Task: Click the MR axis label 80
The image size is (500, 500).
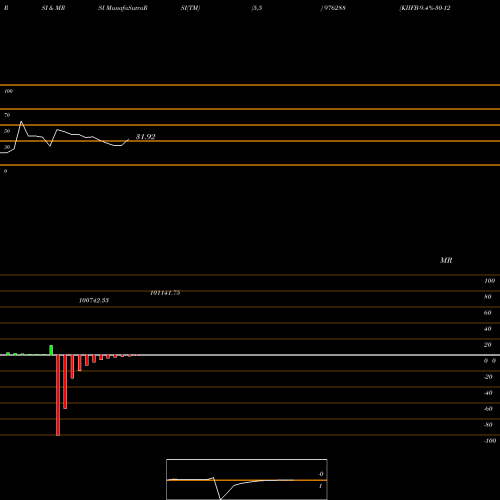Action: pos(488,297)
